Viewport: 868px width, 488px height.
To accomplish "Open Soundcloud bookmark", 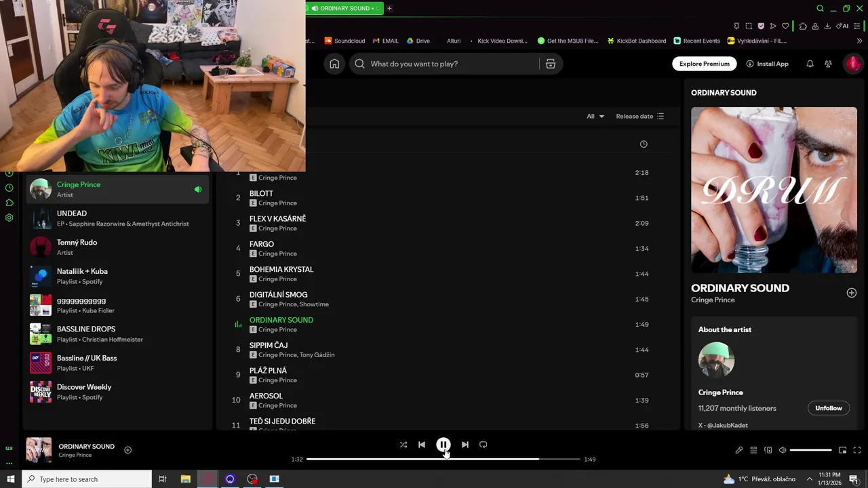I will point(344,41).
